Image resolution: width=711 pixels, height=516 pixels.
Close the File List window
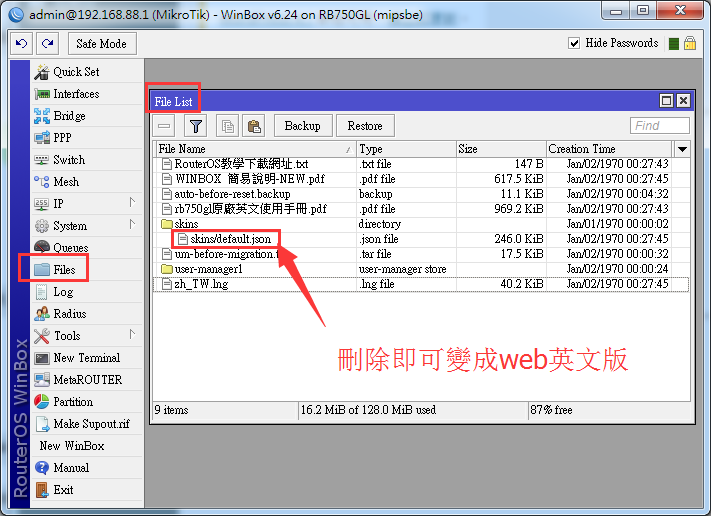(x=683, y=100)
